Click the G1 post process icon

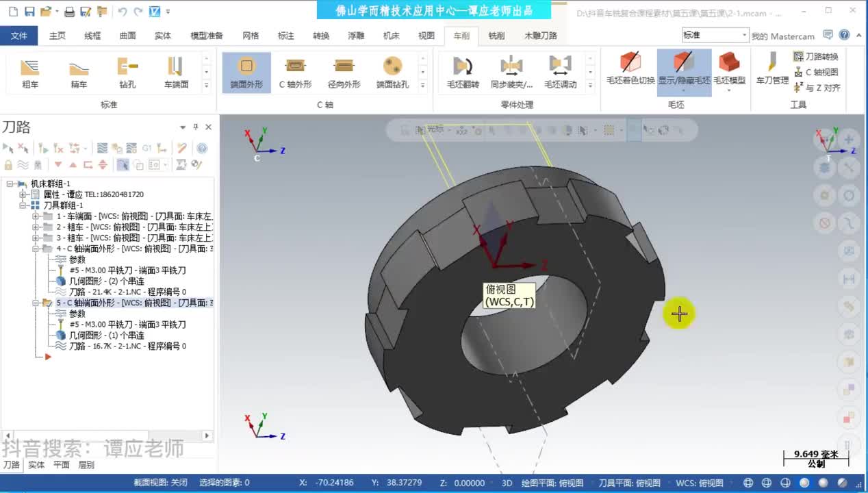pyautogui.click(x=146, y=148)
